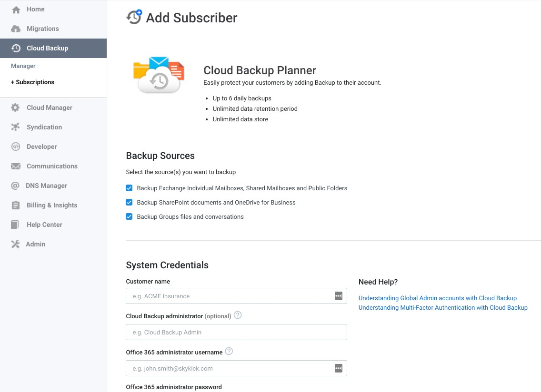
Task: Open Communications in the sidebar
Action: (x=53, y=166)
